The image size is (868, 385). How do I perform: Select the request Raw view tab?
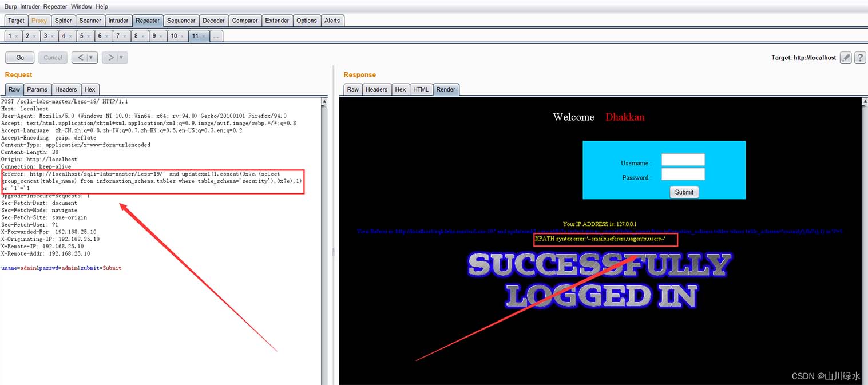click(14, 89)
